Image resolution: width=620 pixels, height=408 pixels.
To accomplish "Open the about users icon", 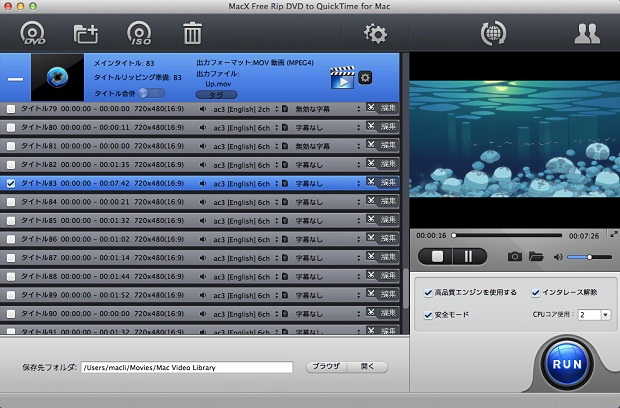I will [x=587, y=34].
